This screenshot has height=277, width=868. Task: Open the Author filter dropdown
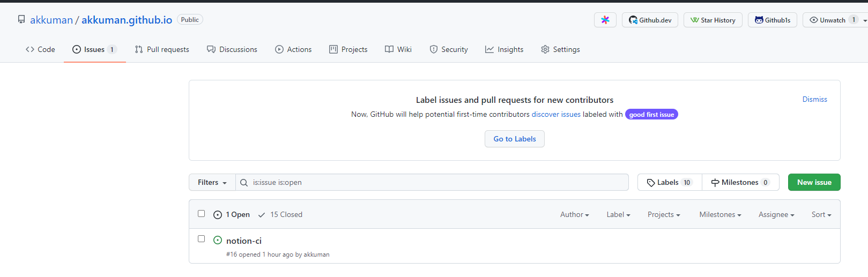575,214
